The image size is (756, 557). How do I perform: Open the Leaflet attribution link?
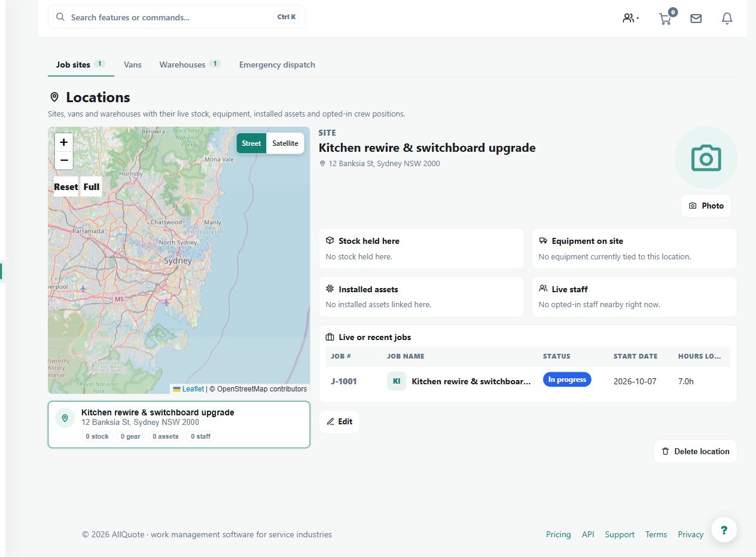tap(193, 389)
